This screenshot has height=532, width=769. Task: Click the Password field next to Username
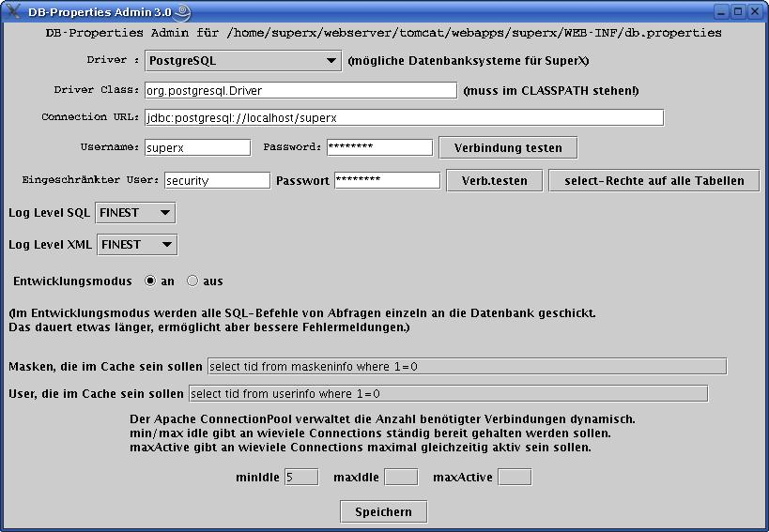pos(379,147)
